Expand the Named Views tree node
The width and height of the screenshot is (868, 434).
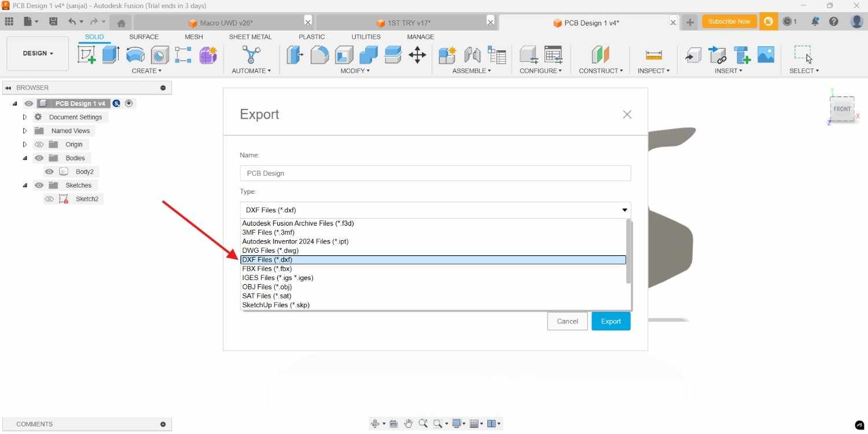pos(24,131)
